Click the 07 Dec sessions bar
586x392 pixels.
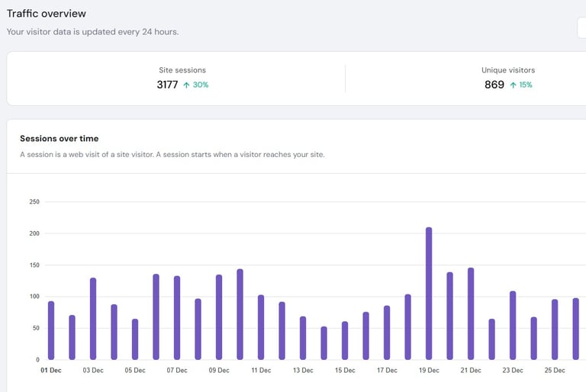pyautogui.click(x=177, y=318)
